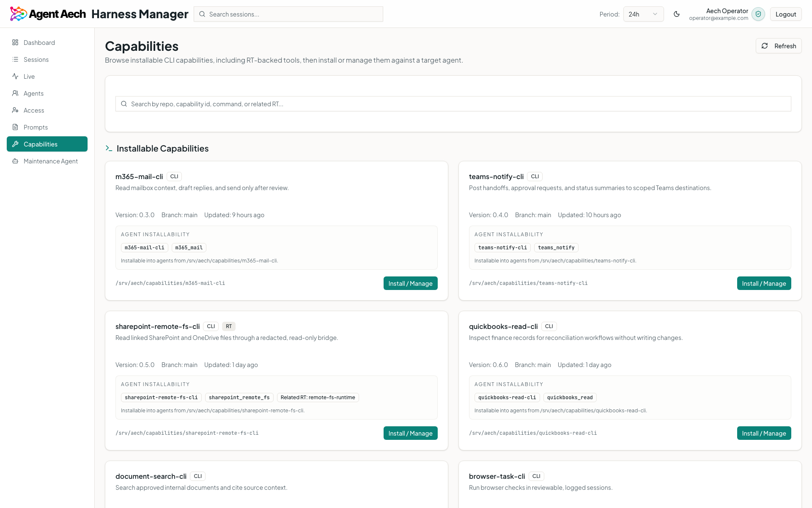Click the Live activity pulse icon

(x=15, y=76)
